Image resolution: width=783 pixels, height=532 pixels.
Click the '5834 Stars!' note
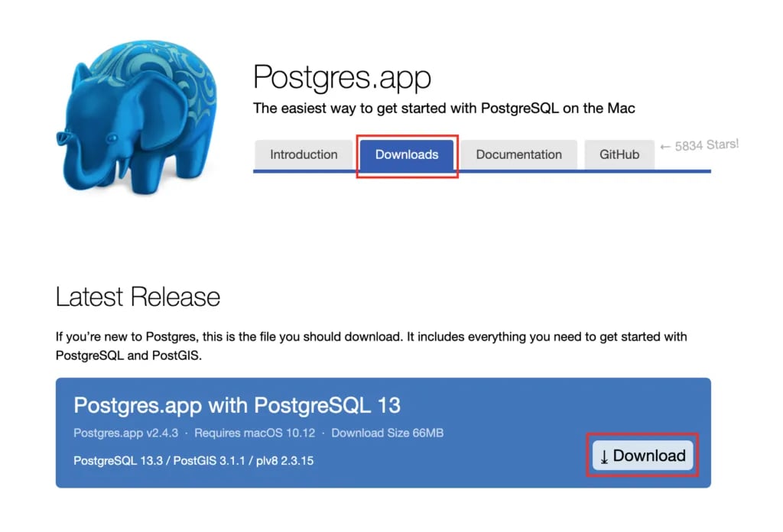coord(699,145)
